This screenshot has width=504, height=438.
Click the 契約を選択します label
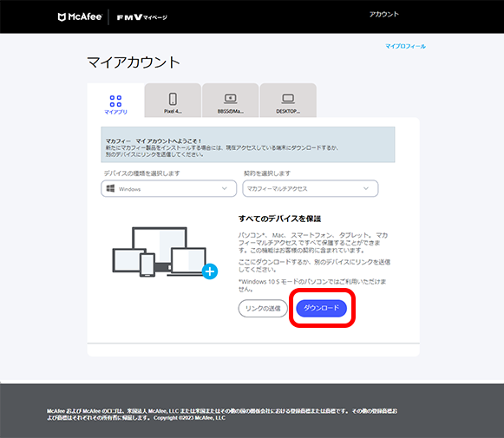pyautogui.click(x=267, y=173)
